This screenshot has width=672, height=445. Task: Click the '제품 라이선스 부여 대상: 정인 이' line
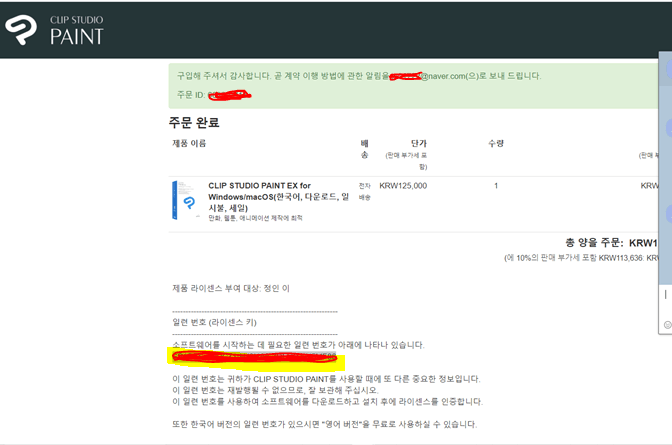[231, 289]
